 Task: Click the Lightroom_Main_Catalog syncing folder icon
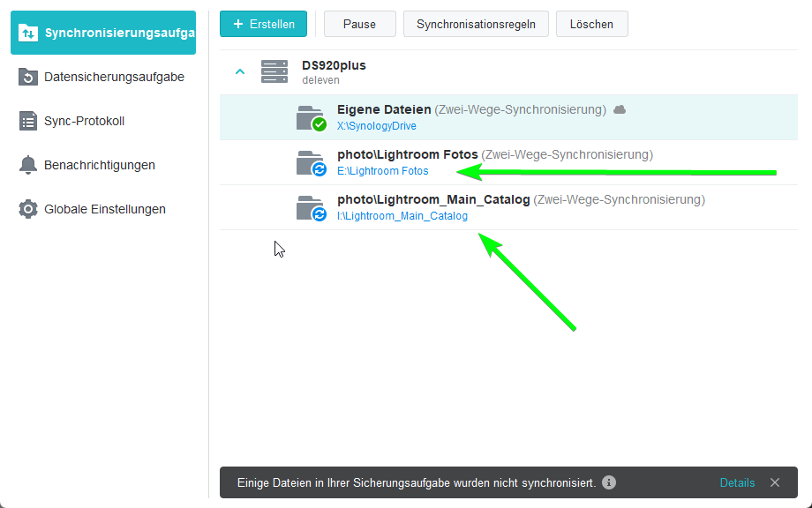[x=311, y=208]
